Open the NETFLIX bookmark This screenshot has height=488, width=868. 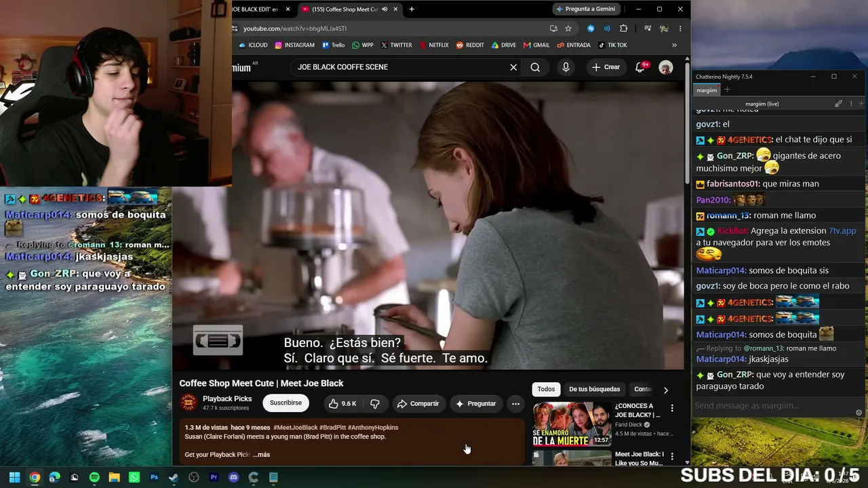[434, 45]
